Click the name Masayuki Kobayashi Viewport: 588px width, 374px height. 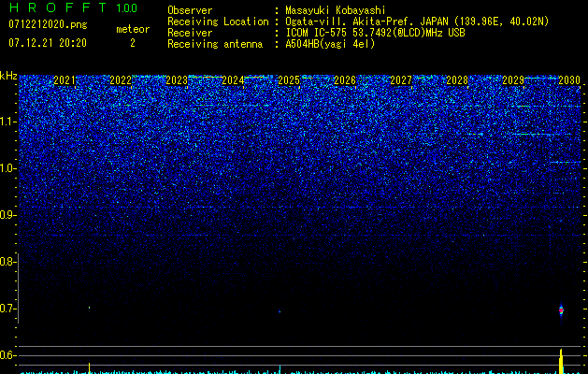pyautogui.click(x=336, y=10)
